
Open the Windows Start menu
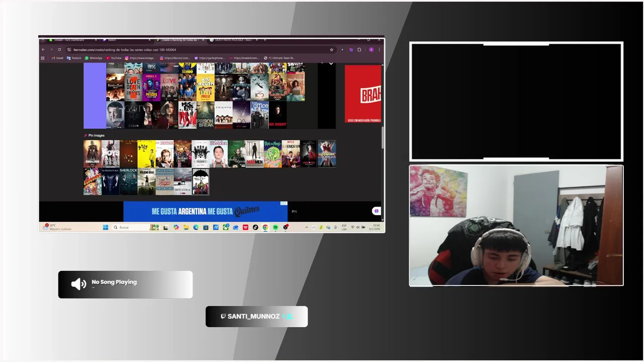point(106,227)
